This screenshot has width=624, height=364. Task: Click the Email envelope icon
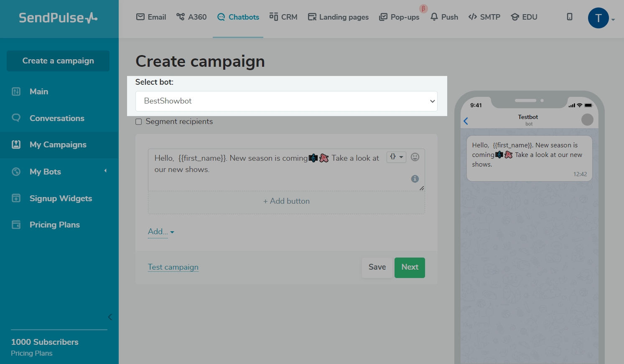click(140, 17)
